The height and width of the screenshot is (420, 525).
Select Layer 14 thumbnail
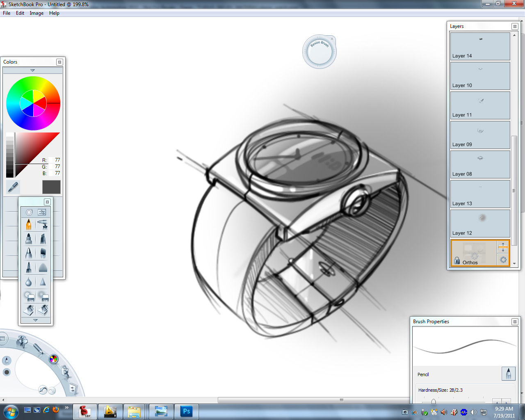pyautogui.click(x=480, y=46)
